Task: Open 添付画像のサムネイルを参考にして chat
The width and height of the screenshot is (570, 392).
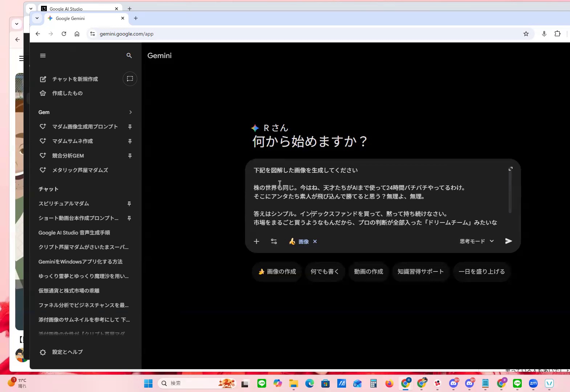Action: point(84,320)
